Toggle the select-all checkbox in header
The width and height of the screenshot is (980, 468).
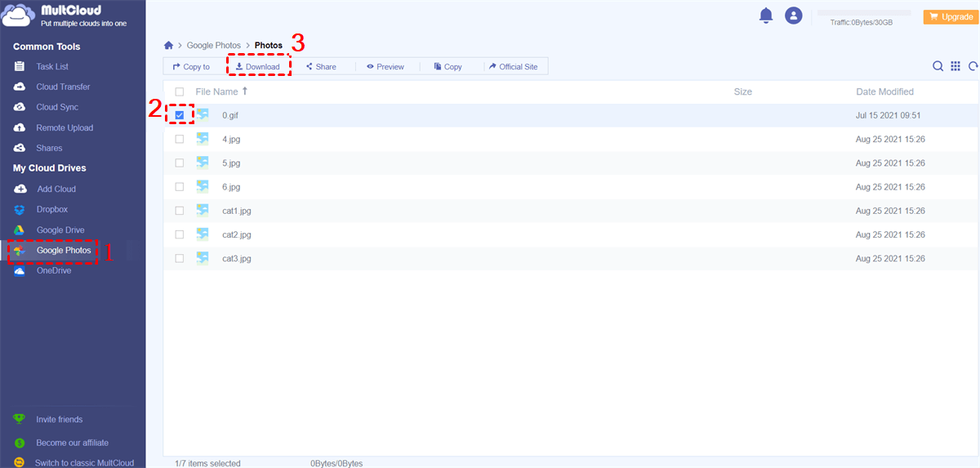tap(180, 92)
